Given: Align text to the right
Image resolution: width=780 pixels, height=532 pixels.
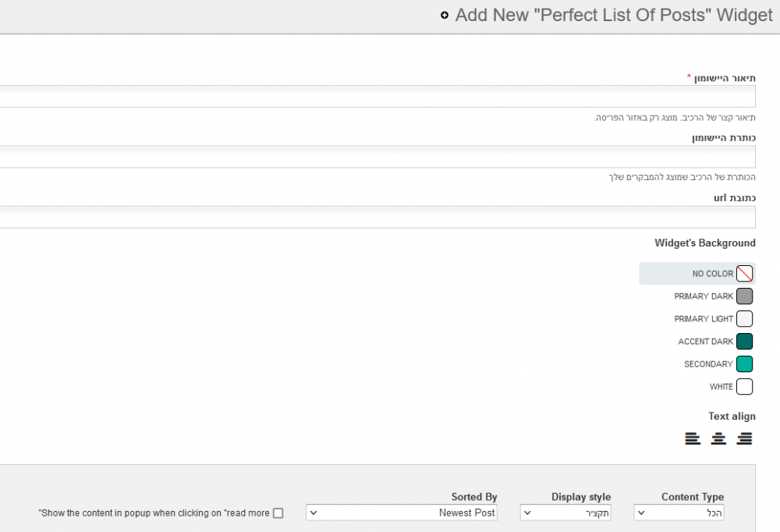Looking at the screenshot, I should 744,438.
